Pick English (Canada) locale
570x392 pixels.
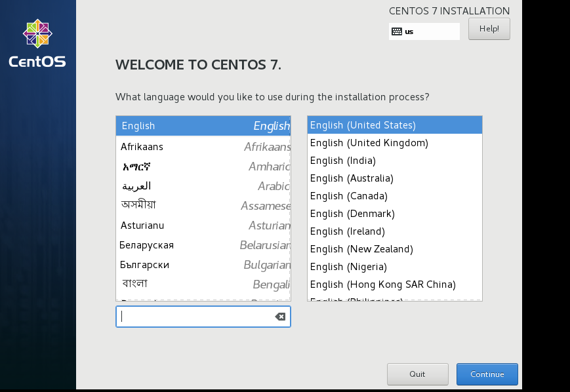[x=395, y=196]
